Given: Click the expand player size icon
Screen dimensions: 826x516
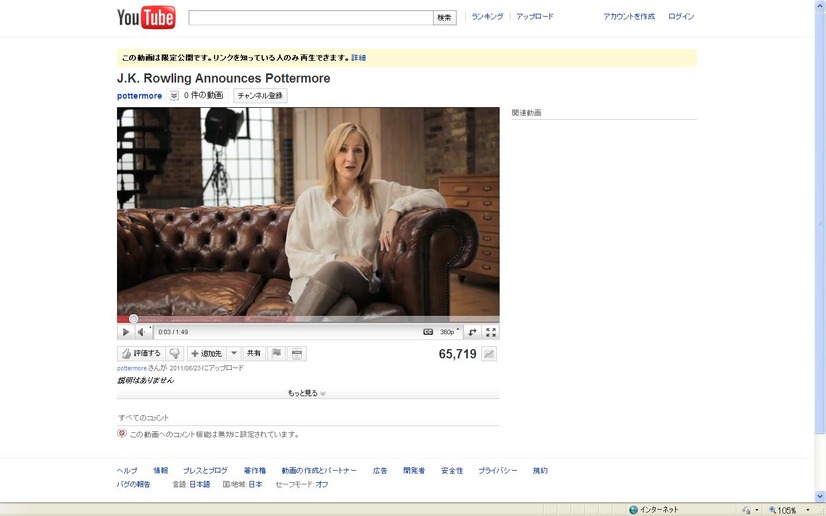Looking at the screenshot, I should tap(473, 332).
